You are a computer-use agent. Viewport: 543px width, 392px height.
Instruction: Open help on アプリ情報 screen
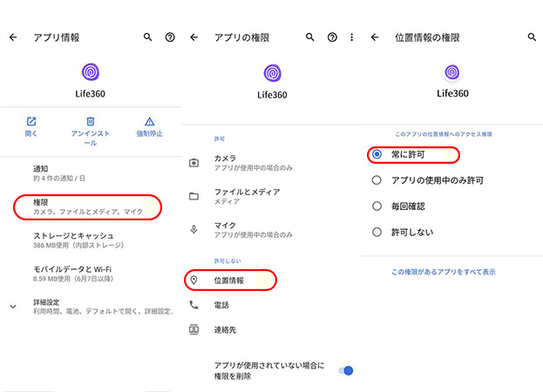[170, 37]
